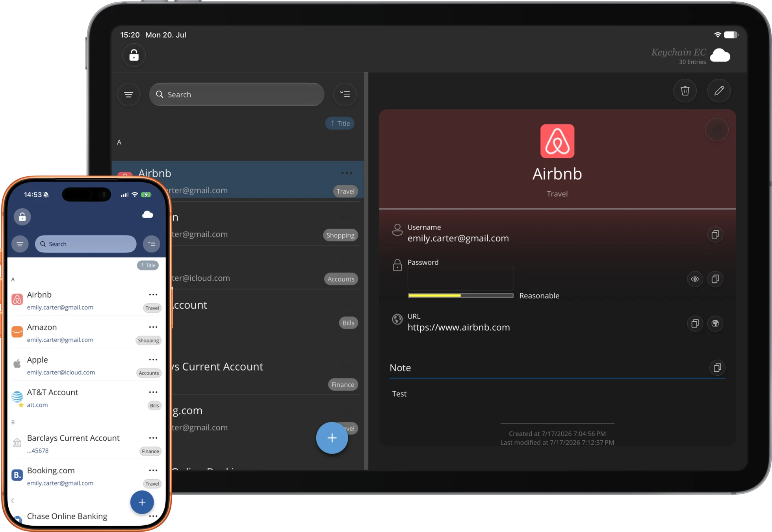Image resolution: width=772 pixels, height=532 pixels.
Task: Click the globe icon beside URL label
Action: click(397, 319)
